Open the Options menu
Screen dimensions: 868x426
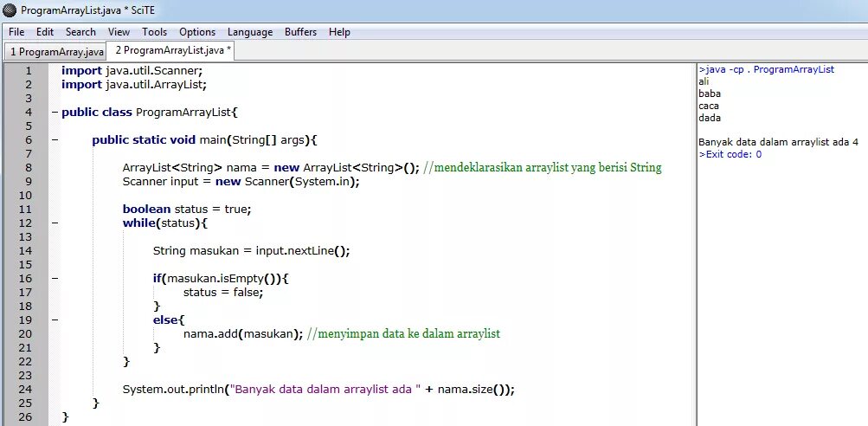tap(197, 32)
